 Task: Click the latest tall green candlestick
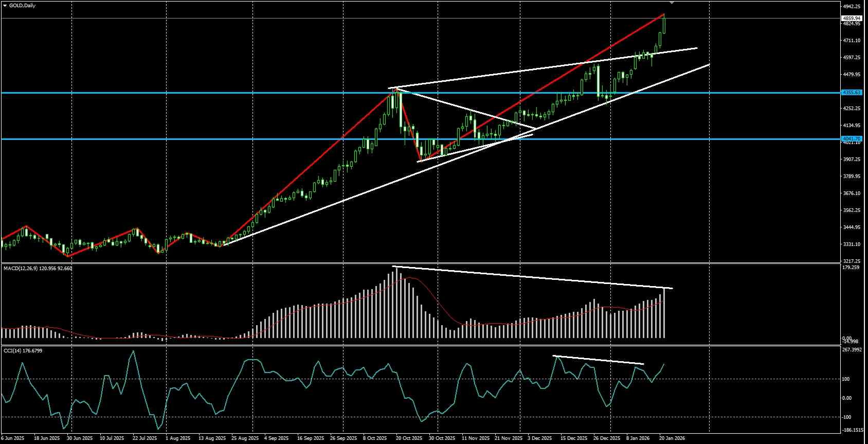pyautogui.click(x=665, y=24)
